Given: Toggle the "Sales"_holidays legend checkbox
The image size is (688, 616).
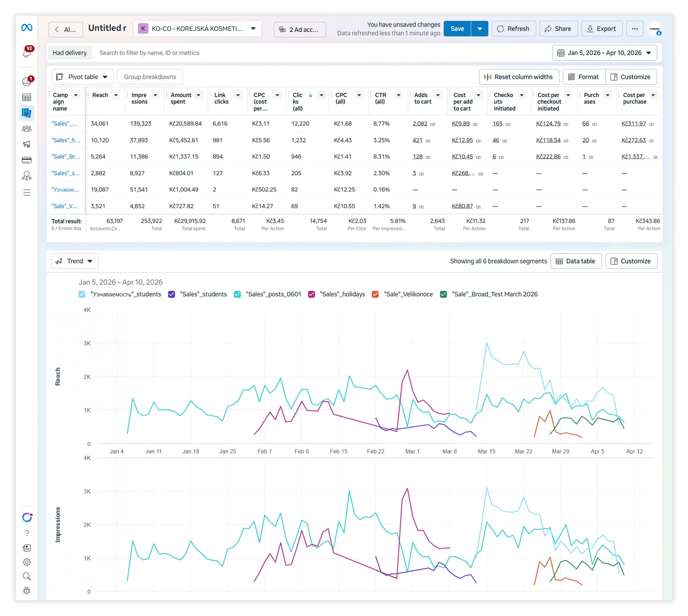Looking at the screenshot, I should [311, 294].
